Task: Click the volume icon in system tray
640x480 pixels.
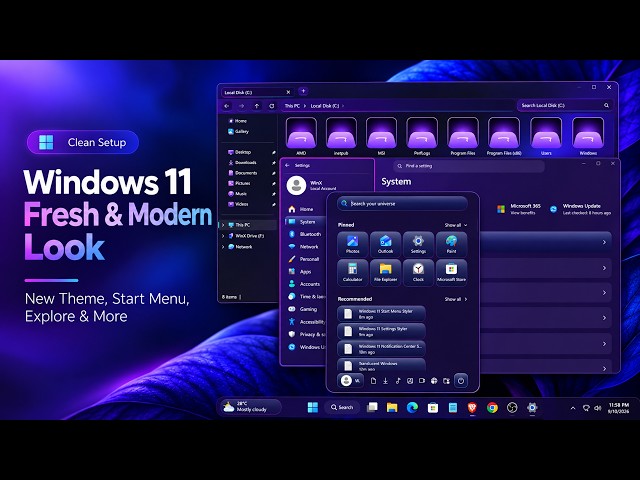Action: click(x=598, y=408)
